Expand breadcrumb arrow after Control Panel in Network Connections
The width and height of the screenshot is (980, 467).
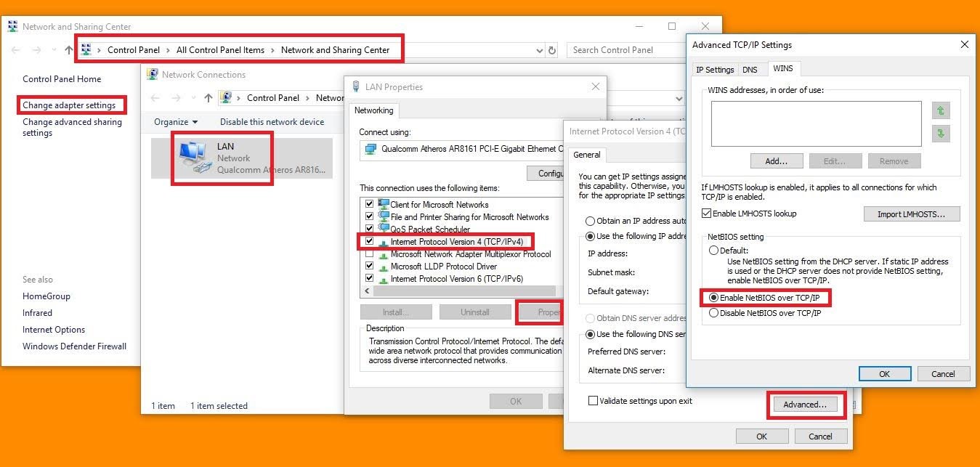[307, 98]
